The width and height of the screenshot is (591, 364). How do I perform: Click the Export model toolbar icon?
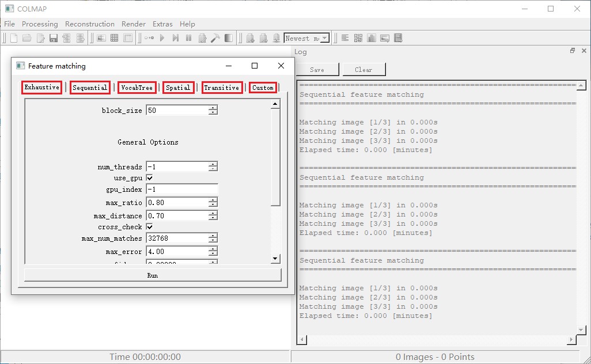pyautogui.click(x=80, y=38)
